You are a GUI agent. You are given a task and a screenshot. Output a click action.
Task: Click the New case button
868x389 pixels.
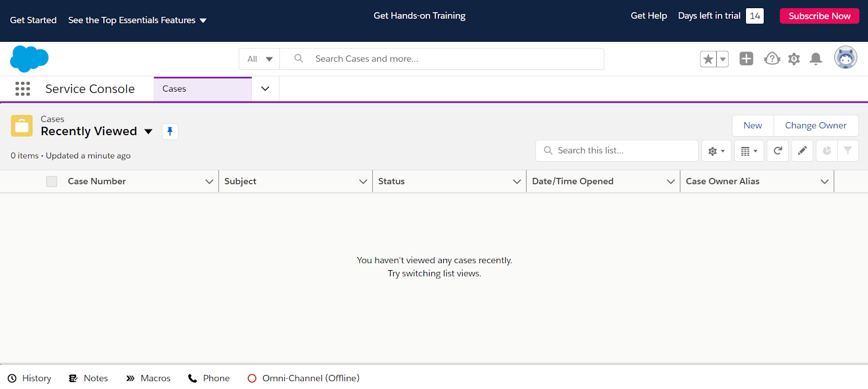(x=752, y=125)
